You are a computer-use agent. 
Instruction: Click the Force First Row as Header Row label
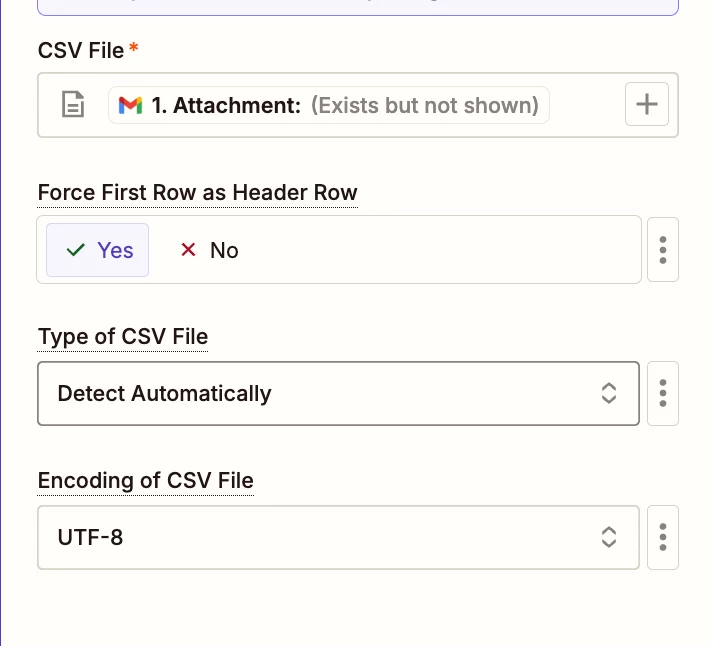point(197,192)
